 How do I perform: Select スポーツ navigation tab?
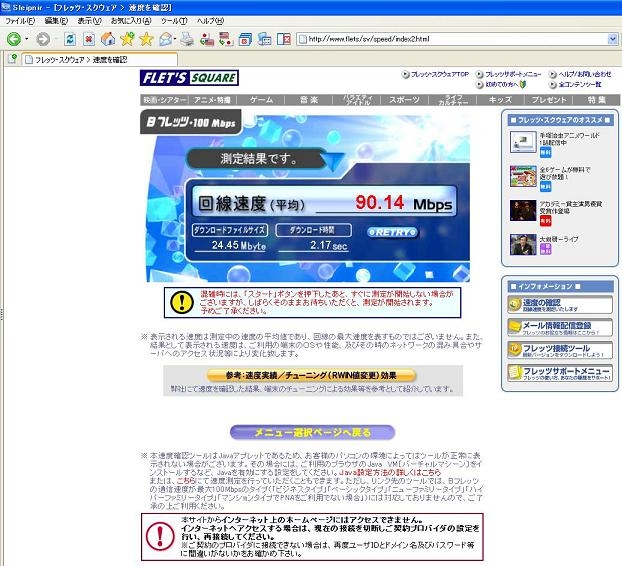405,100
